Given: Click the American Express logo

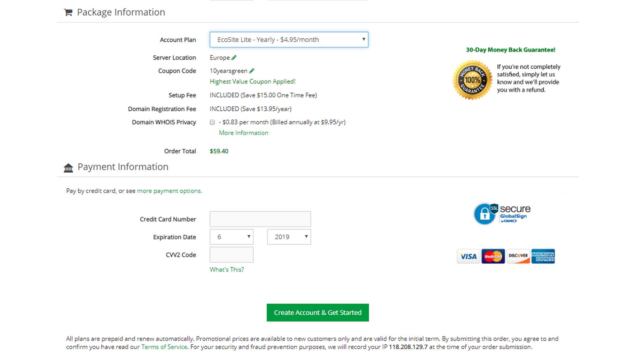Looking at the screenshot, I should click(543, 257).
